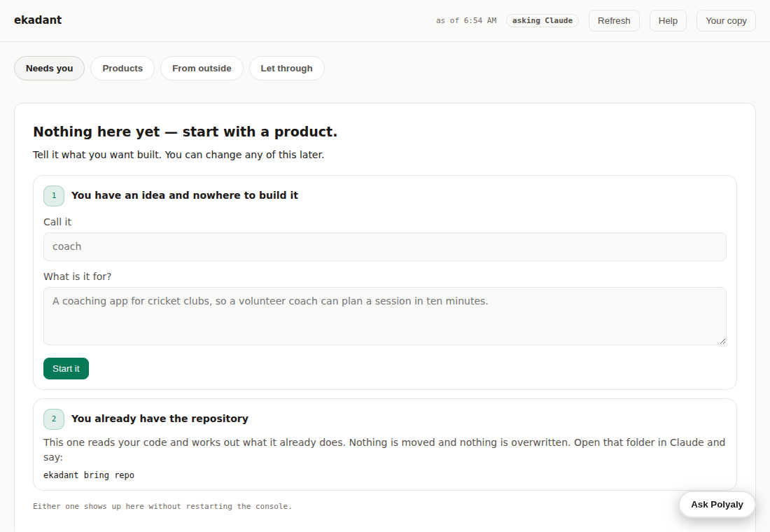Click the Refresh button
Screen dimensions: 770x532
(x=614, y=20)
